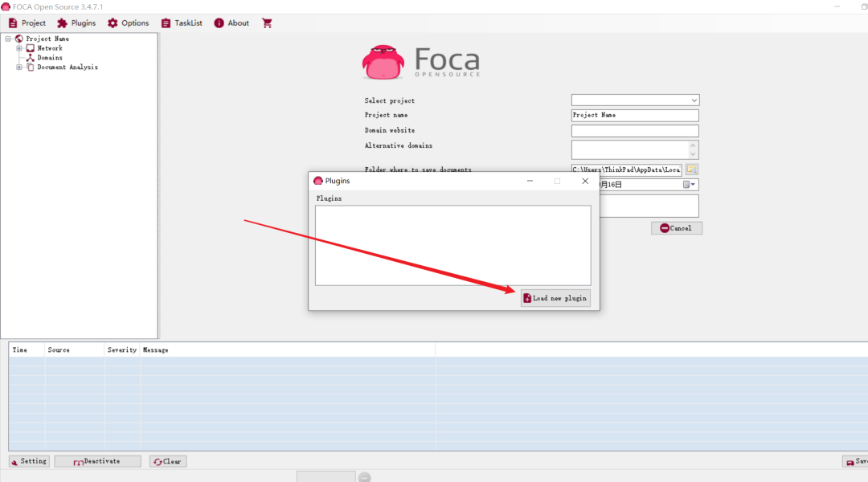This screenshot has width=868, height=482.
Task: Select Document Analysis in the tree
Action: pos(68,67)
